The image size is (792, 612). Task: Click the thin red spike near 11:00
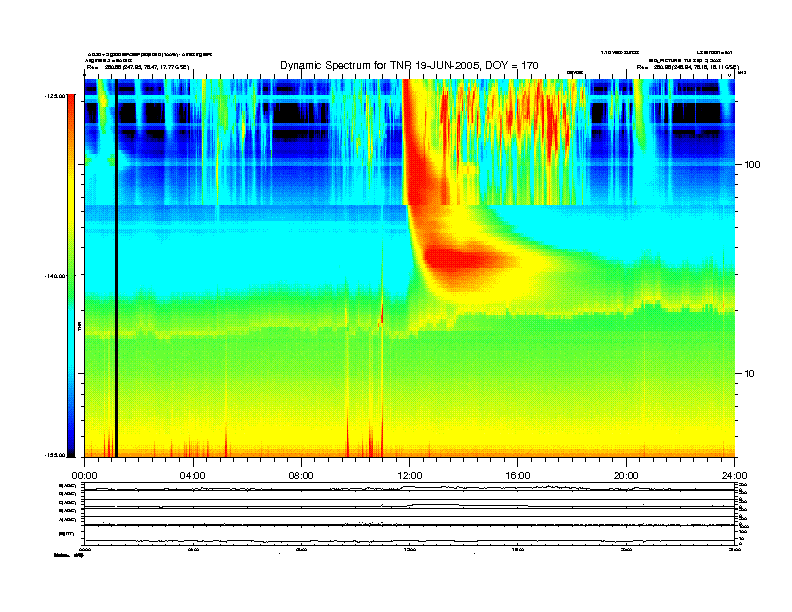pos(382,313)
